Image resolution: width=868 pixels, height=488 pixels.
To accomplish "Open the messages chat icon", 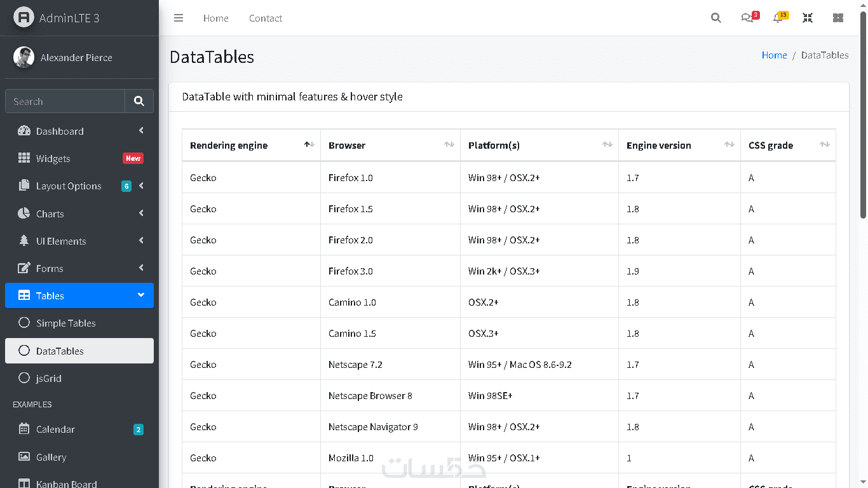I will [x=747, y=18].
